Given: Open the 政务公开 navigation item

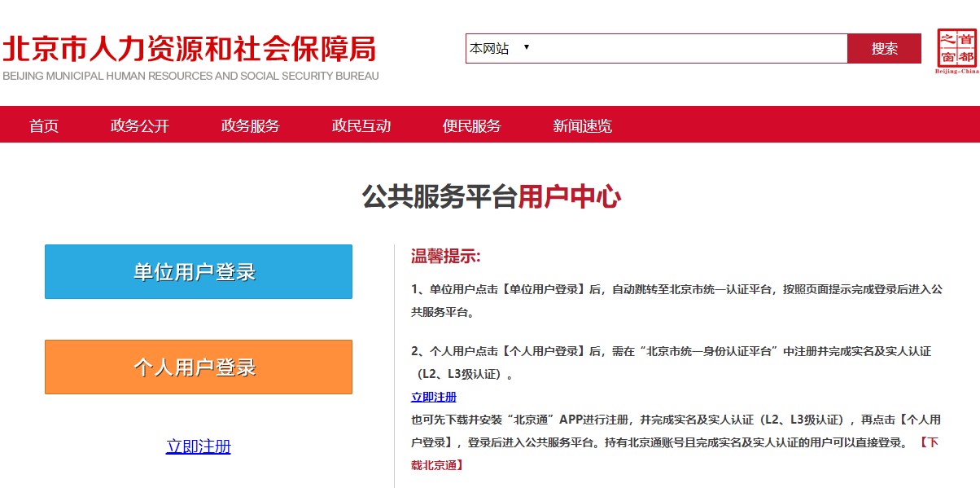Looking at the screenshot, I should (x=140, y=125).
